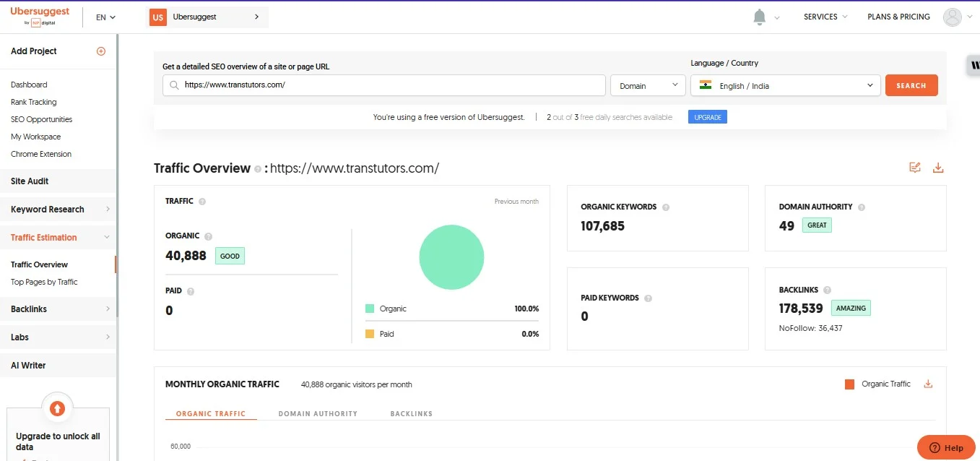Screen dimensions: 980x461
Task: Download the Traffic Overview report
Action: [x=938, y=168]
